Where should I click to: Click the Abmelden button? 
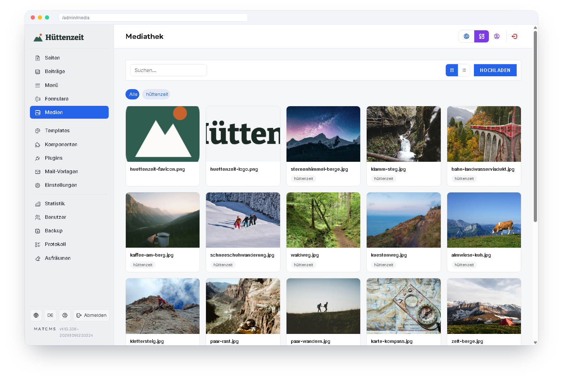[x=91, y=315]
